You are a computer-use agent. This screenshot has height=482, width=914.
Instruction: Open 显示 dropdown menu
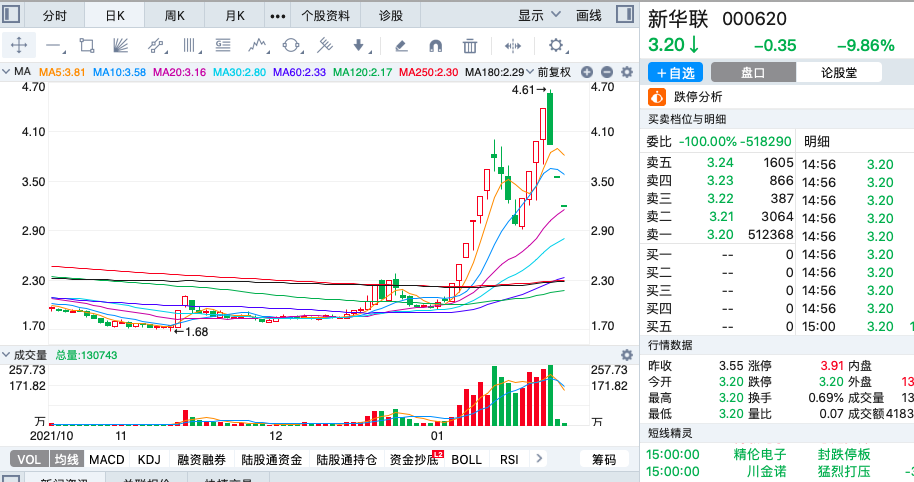coord(539,15)
